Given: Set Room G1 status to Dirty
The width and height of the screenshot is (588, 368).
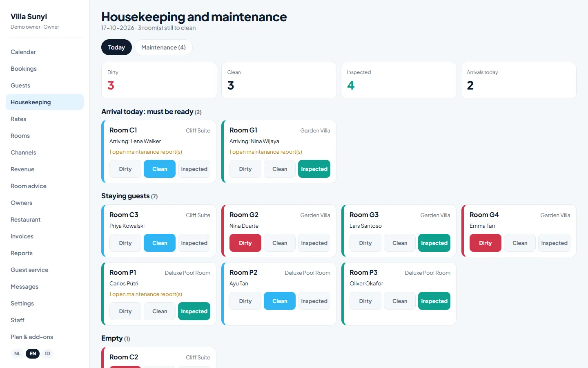Looking at the screenshot, I should 245,169.
